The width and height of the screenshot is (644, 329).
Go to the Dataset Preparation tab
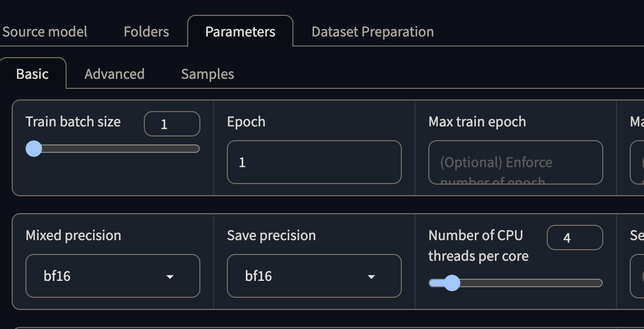(373, 32)
